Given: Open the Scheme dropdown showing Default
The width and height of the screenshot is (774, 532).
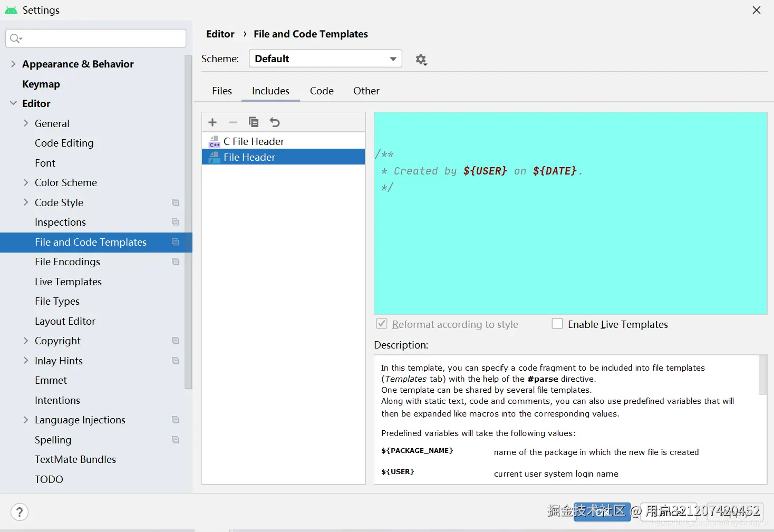Looking at the screenshot, I should tap(325, 59).
